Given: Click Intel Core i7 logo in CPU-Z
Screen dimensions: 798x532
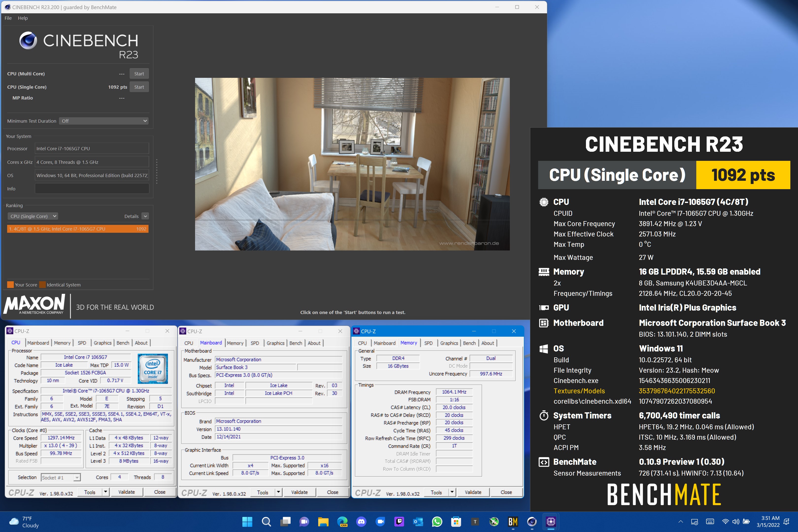Looking at the screenshot, I should (153, 368).
